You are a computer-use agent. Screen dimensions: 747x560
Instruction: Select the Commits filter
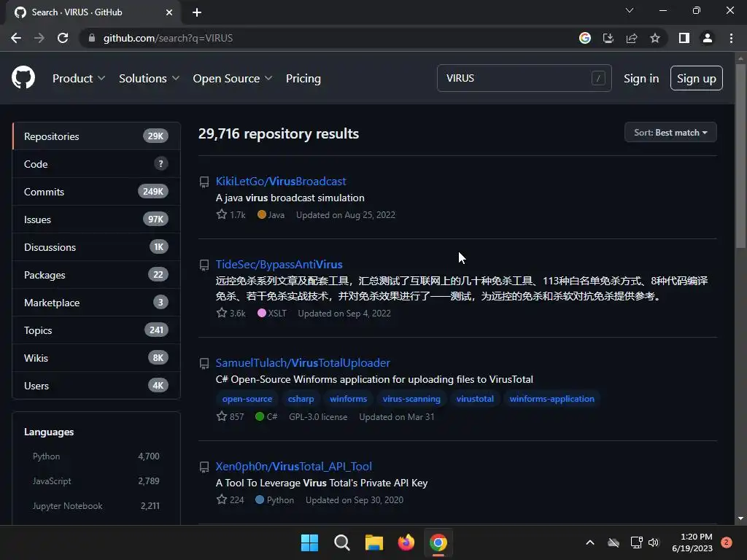[96, 192]
